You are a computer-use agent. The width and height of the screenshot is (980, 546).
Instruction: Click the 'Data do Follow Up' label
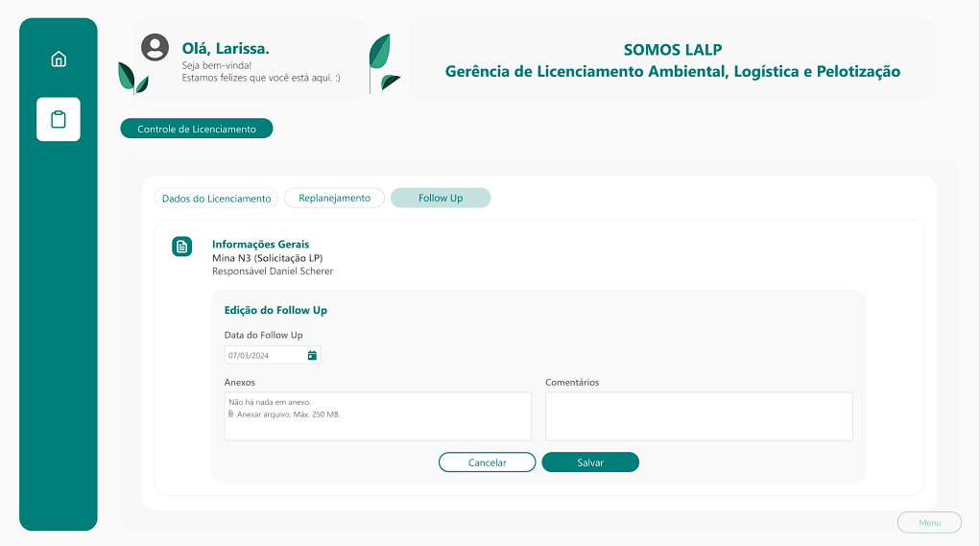(x=263, y=335)
